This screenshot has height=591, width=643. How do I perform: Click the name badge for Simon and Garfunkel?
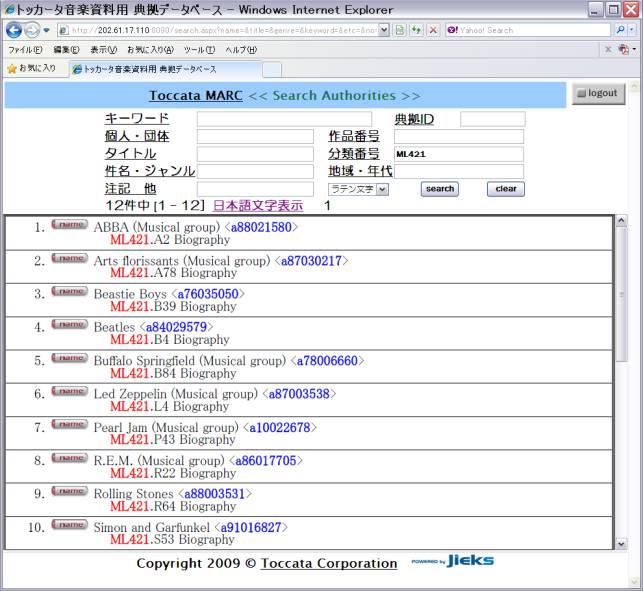[x=70, y=525]
